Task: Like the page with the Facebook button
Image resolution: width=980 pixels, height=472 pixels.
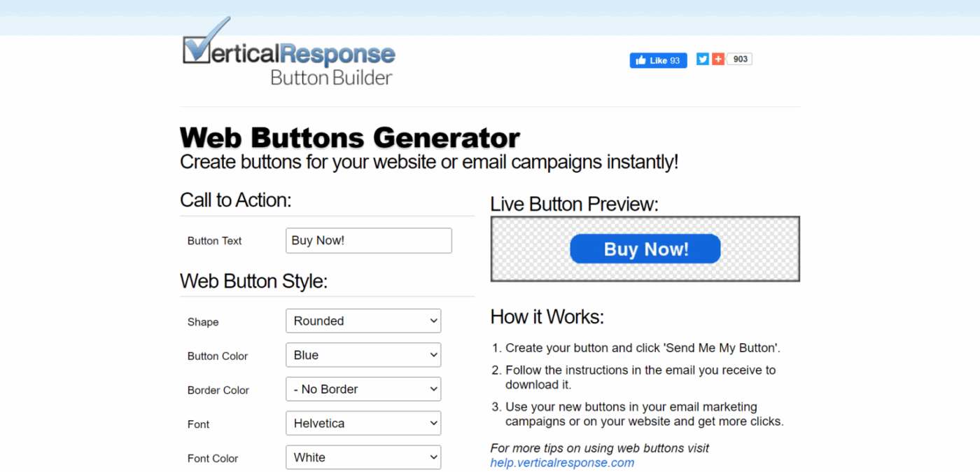Action: (x=658, y=60)
